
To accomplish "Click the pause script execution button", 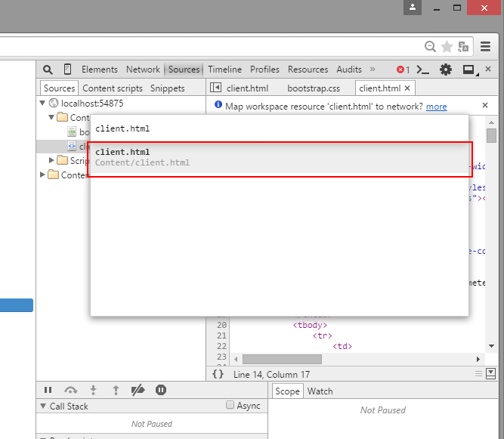I will (48, 390).
